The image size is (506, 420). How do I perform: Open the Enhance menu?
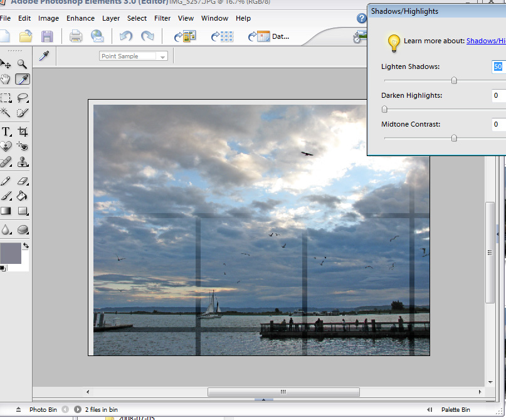point(80,18)
